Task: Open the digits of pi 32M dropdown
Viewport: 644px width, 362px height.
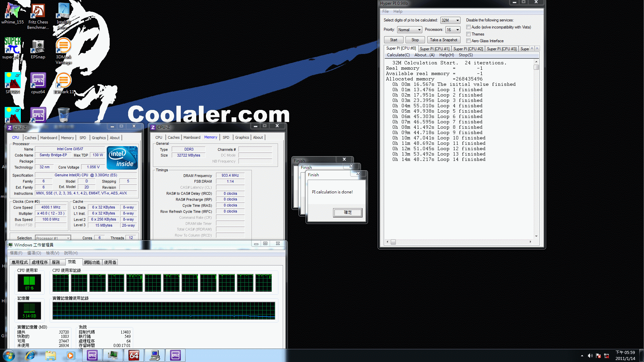Action: pyautogui.click(x=450, y=20)
